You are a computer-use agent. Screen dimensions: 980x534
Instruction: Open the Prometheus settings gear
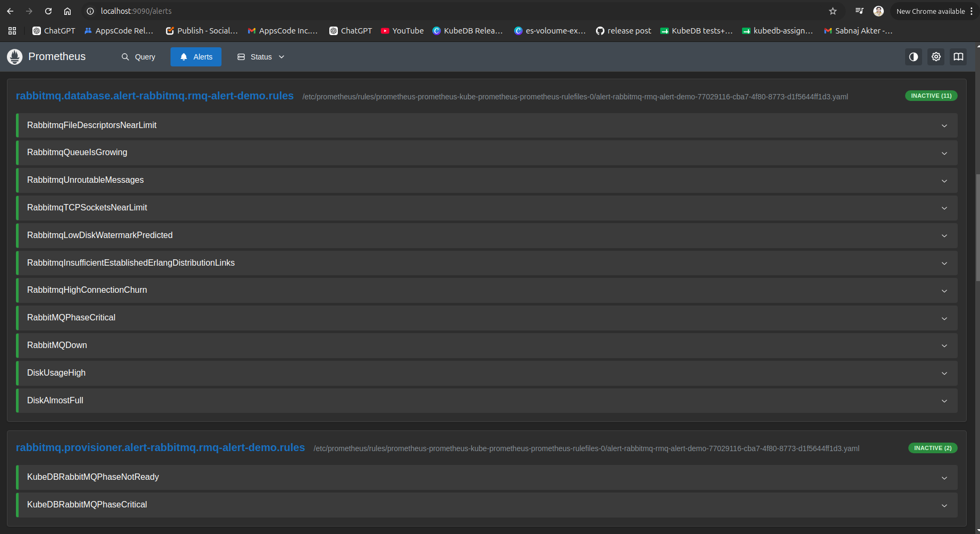tap(936, 57)
